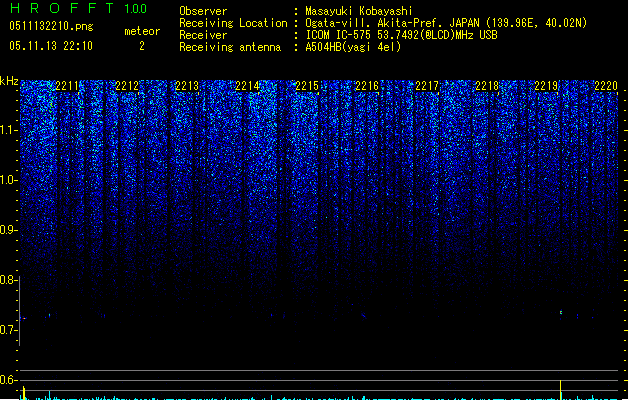629x400 pixels.
Task: Click the 2215 time marker
Action: pos(307,86)
